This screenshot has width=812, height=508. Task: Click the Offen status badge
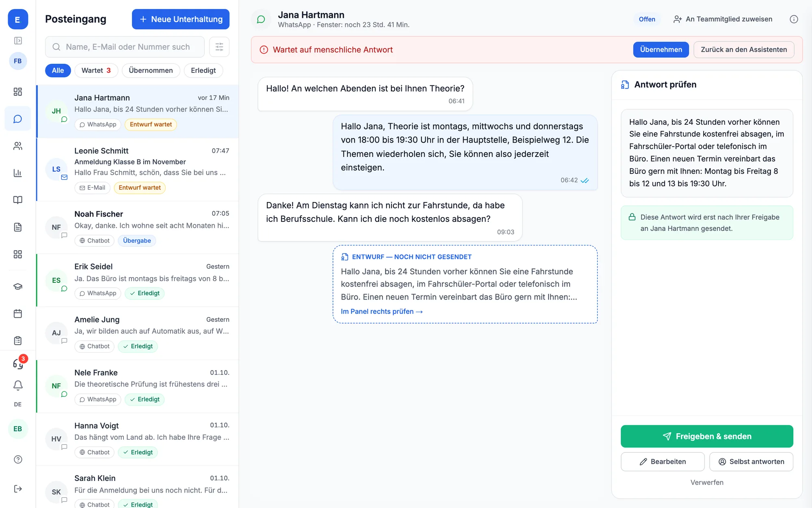pos(647,19)
